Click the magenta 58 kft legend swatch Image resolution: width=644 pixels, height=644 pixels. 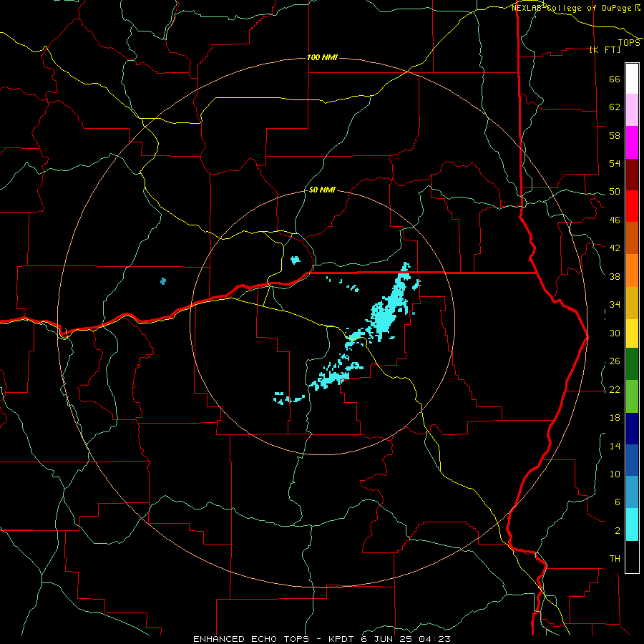632,142
